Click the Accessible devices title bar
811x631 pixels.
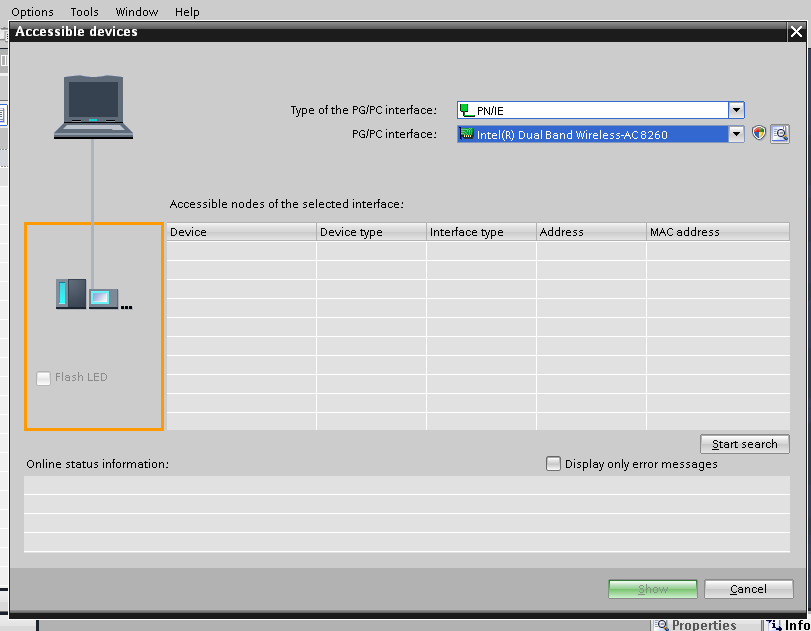coord(398,32)
